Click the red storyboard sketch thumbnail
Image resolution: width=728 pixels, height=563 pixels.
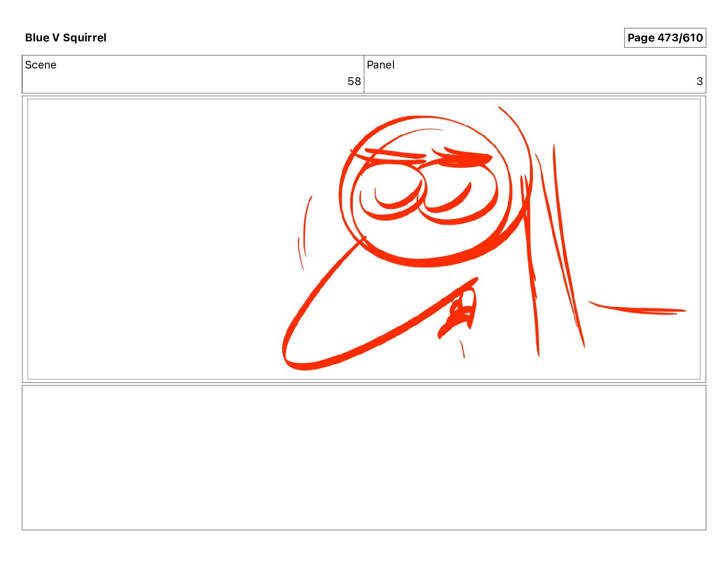364,239
